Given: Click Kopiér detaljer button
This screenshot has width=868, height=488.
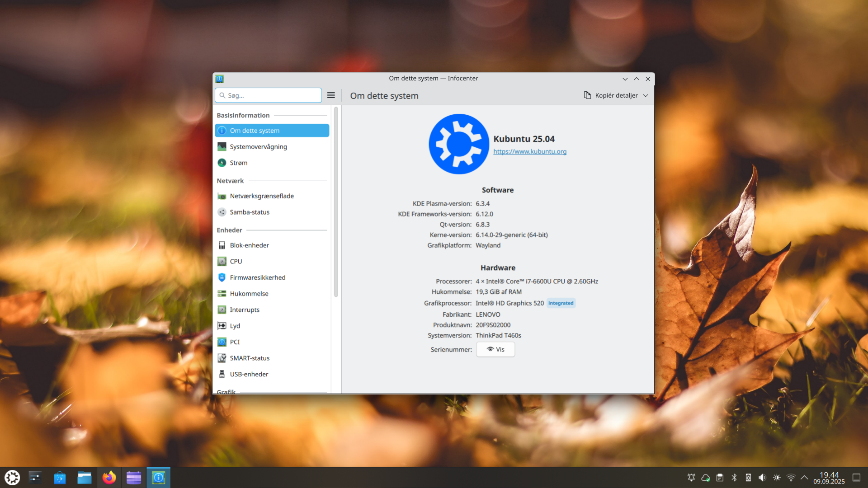Looking at the screenshot, I should pos(610,95).
